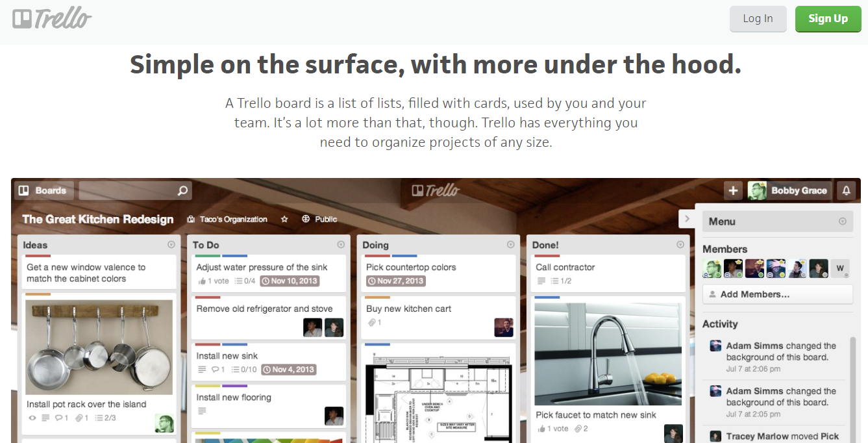The image size is (868, 443).
Task: Click the magnifier search icon
Action: pyautogui.click(x=183, y=190)
